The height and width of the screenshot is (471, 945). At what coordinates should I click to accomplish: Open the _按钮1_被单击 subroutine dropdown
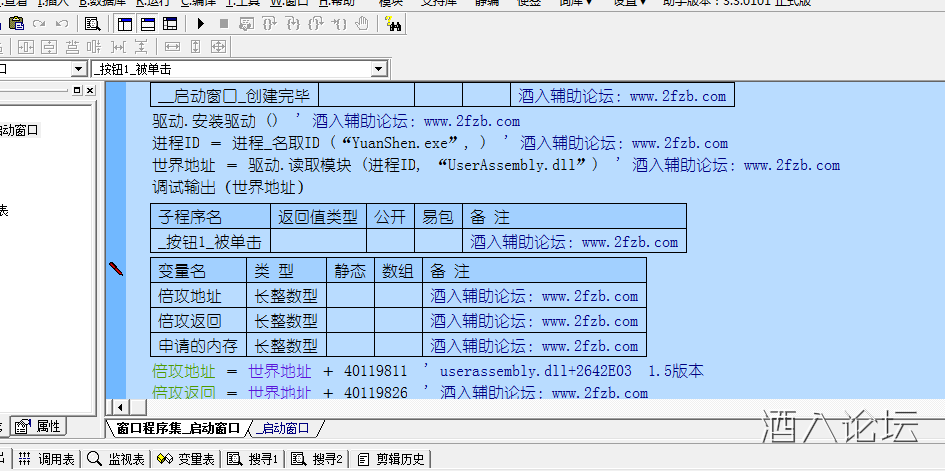coord(379,69)
